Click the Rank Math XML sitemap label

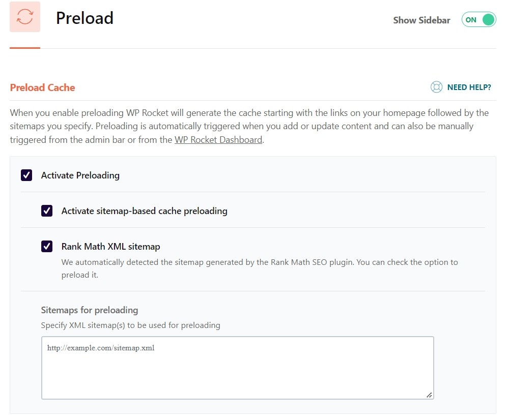[x=110, y=247]
